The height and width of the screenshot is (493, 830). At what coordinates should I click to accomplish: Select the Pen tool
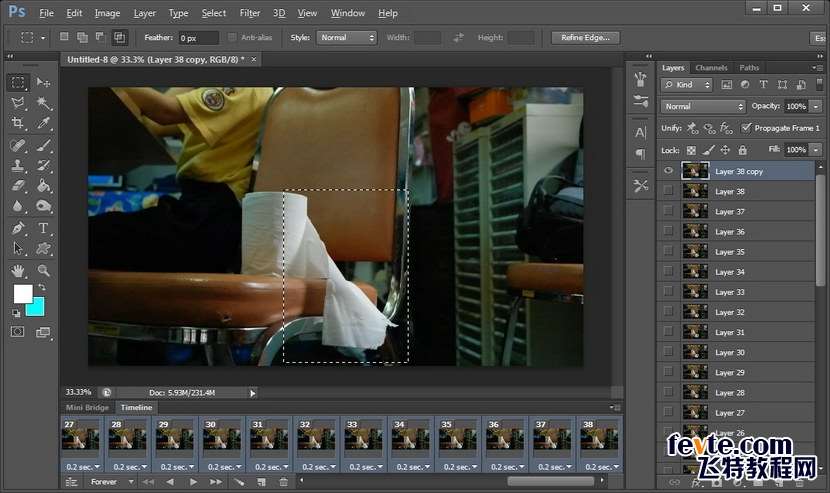tap(17, 228)
